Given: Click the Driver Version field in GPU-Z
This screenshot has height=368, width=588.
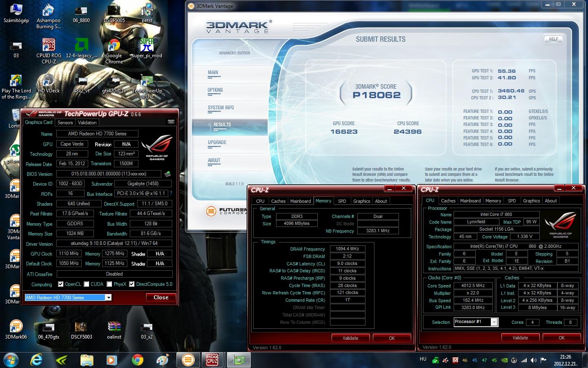Looking at the screenshot, I should click(x=114, y=244).
